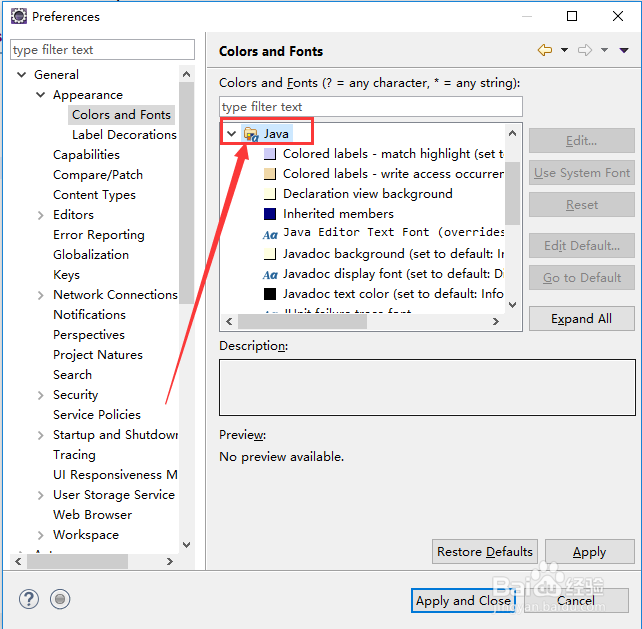Screen dimensions: 642x629
Task: Focus the left preferences filter text field
Action: [x=102, y=50]
